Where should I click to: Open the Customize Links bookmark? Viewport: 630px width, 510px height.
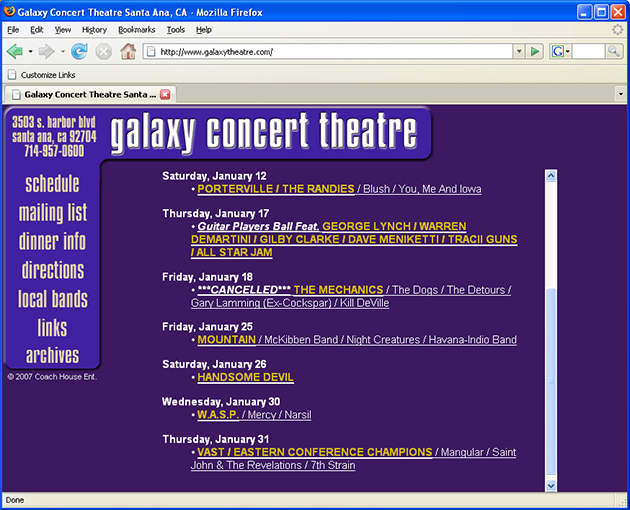pyautogui.click(x=41, y=74)
